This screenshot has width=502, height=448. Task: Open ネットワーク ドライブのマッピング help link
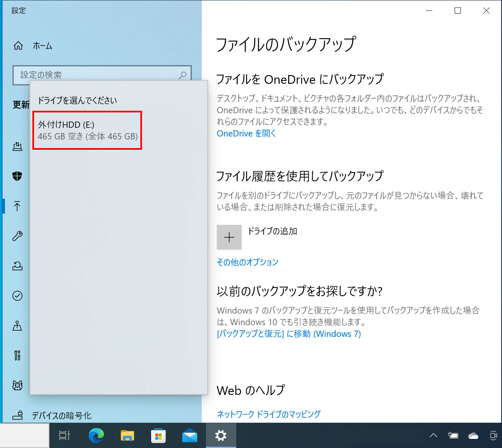coord(269,414)
